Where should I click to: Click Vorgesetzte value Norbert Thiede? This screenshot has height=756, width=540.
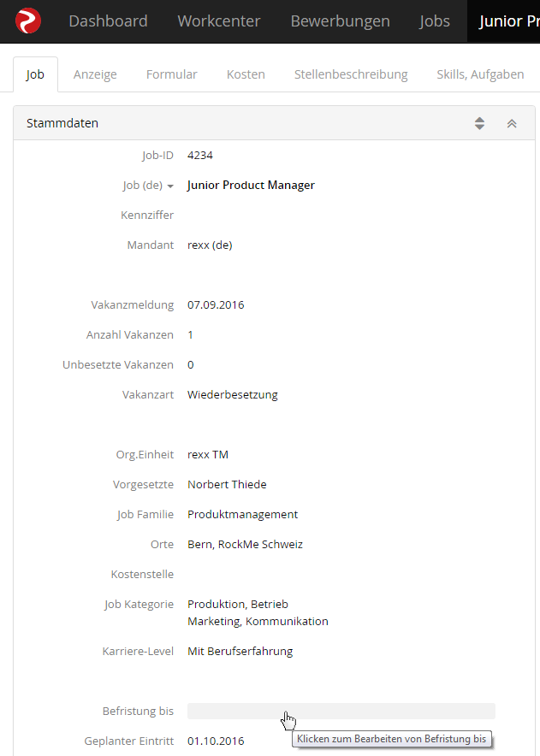coord(227,484)
